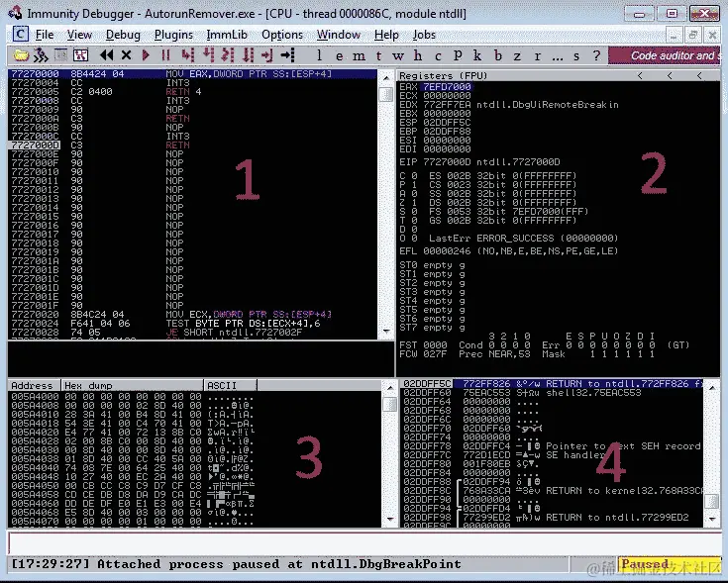Open the Jobs menu
The image size is (728, 583).
pyautogui.click(x=424, y=35)
